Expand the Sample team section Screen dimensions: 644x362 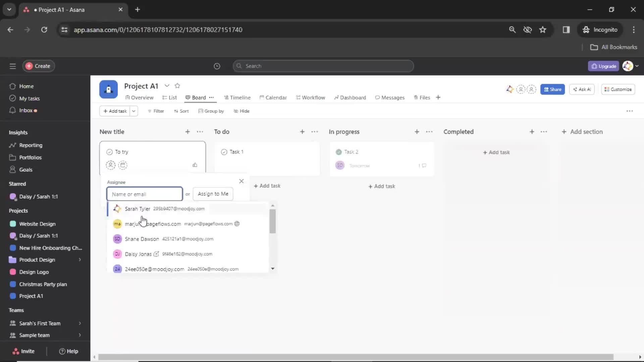[x=80, y=335]
